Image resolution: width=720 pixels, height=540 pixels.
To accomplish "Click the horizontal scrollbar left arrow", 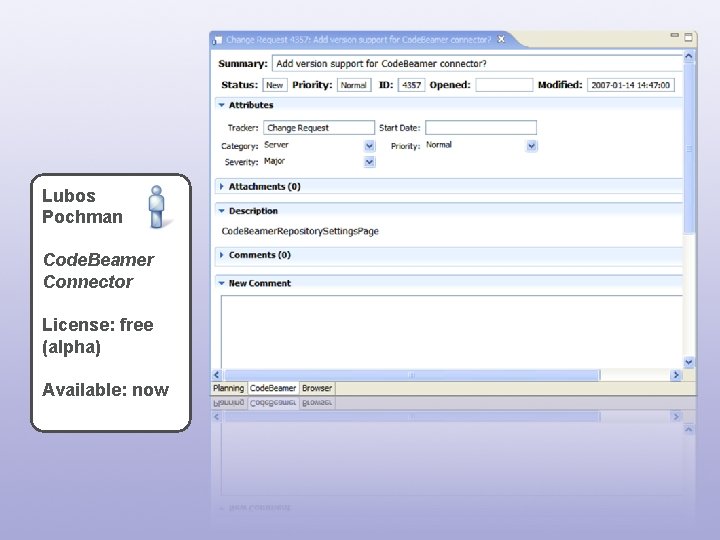I will pos(217,375).
